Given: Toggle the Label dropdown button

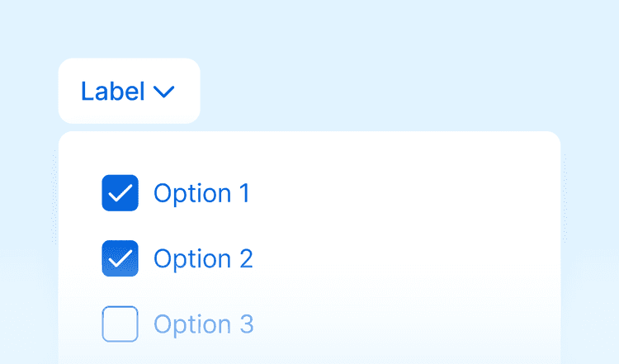Looking at the screenshot, I should coord(129,91).
